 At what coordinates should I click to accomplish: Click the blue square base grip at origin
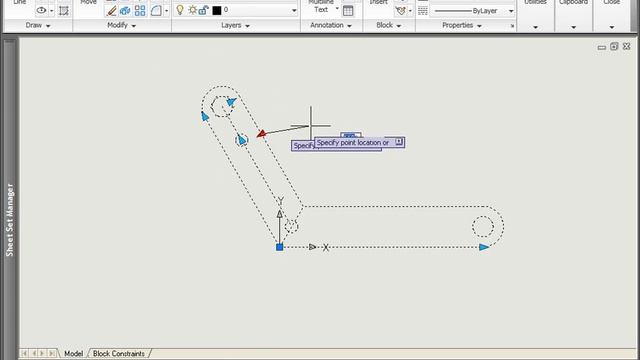280,247
